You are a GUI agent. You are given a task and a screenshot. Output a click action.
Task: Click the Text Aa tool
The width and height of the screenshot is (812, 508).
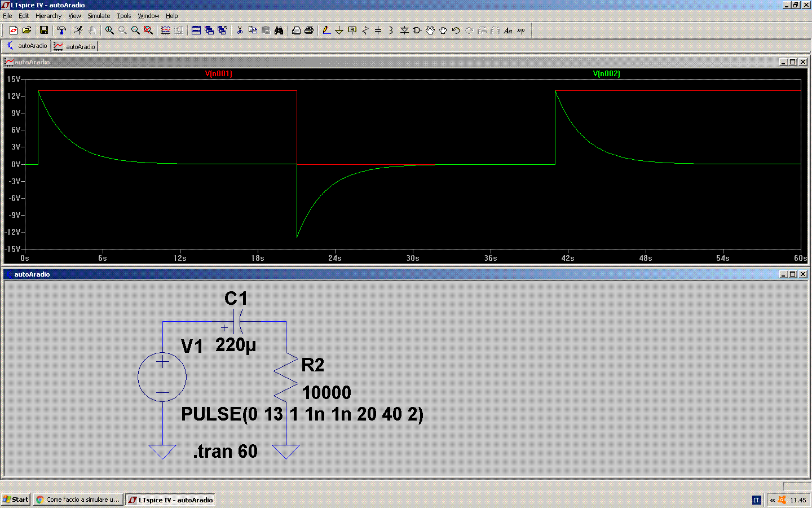(508, 30)
